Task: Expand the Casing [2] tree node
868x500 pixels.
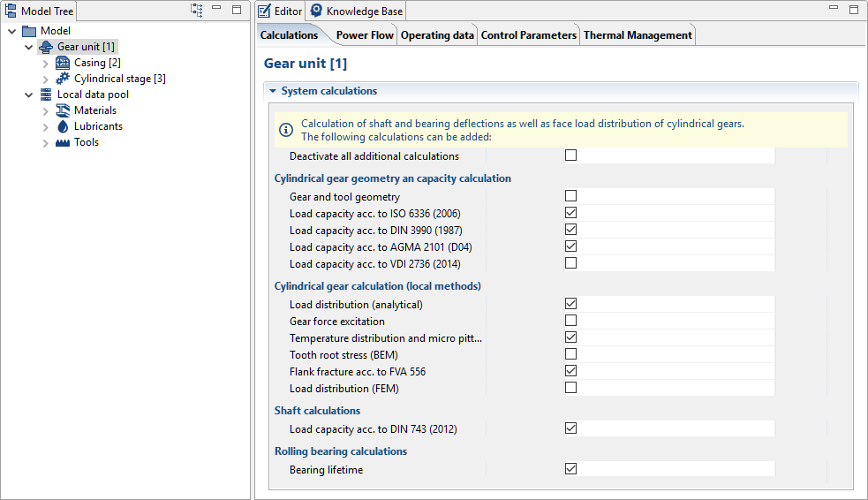Action: pos(46,63)
